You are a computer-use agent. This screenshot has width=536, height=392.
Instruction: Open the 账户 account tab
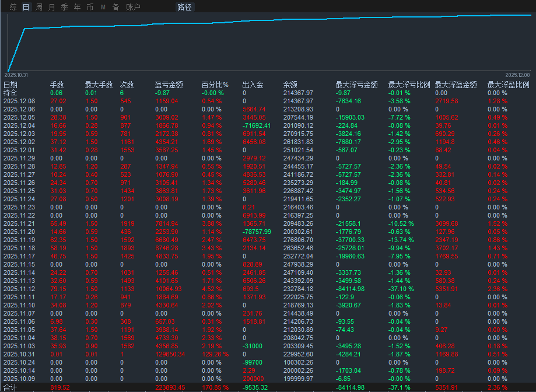(133, 7)
